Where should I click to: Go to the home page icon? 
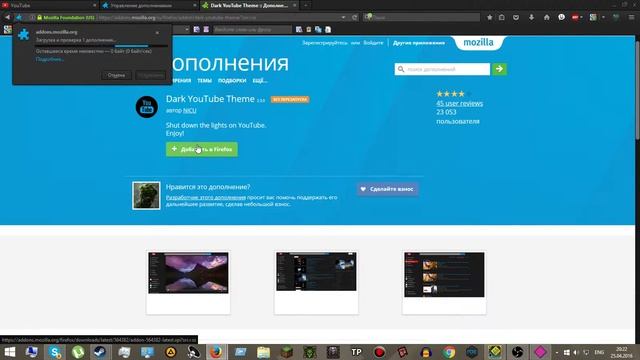pyautogui.click(x=547, y=17)
